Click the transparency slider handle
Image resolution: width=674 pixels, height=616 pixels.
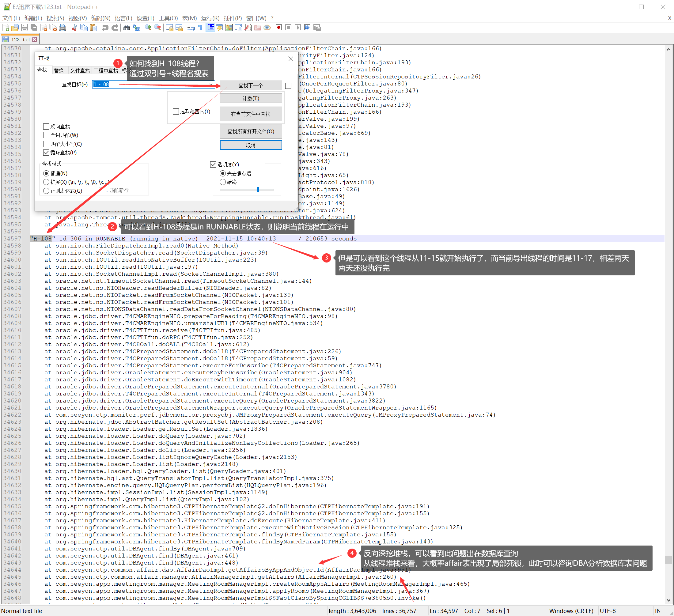click(x=258, y=190)
